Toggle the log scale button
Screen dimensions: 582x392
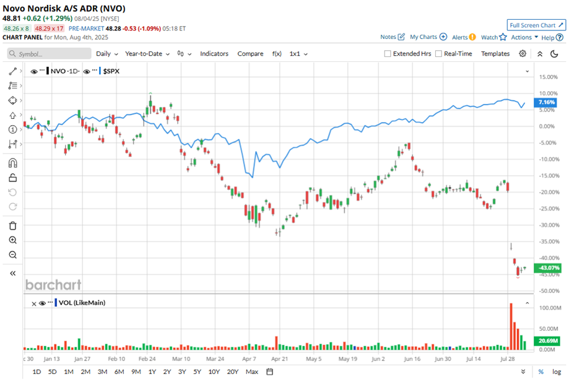[x=557, y=372]
